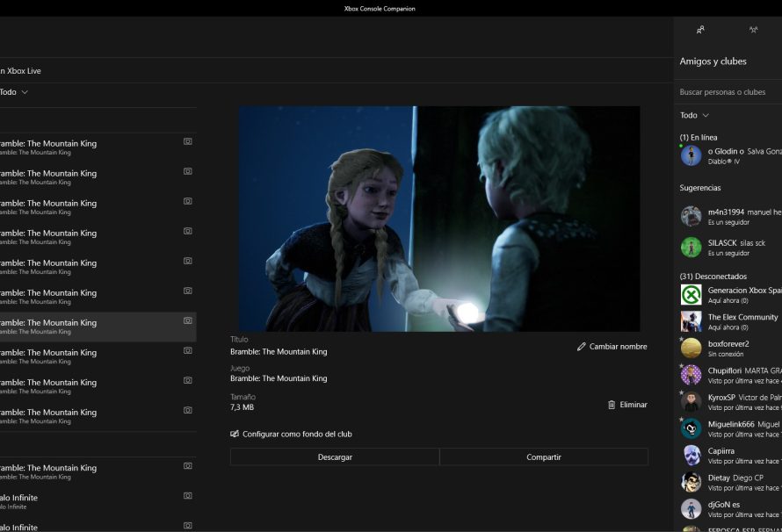The height and width of the screenshot is (532, 782).
Task: Open the add friend icon
Action: coord(700,29)
